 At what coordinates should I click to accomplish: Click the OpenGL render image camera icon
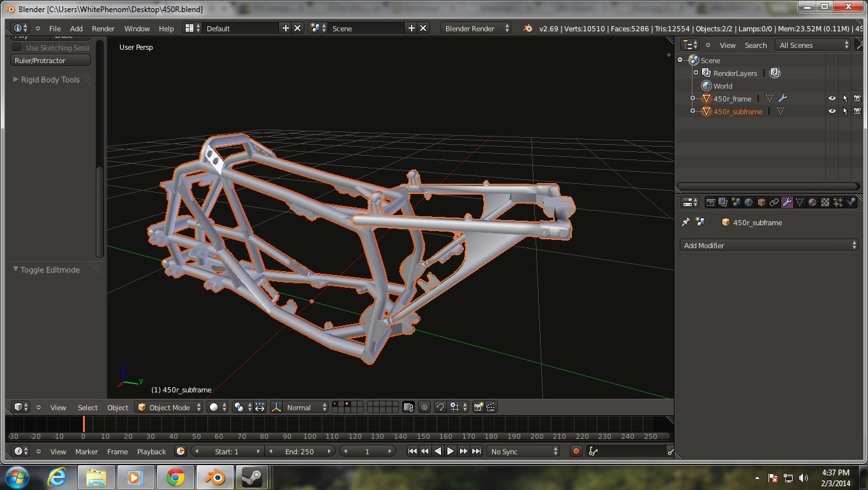(478, 407)
